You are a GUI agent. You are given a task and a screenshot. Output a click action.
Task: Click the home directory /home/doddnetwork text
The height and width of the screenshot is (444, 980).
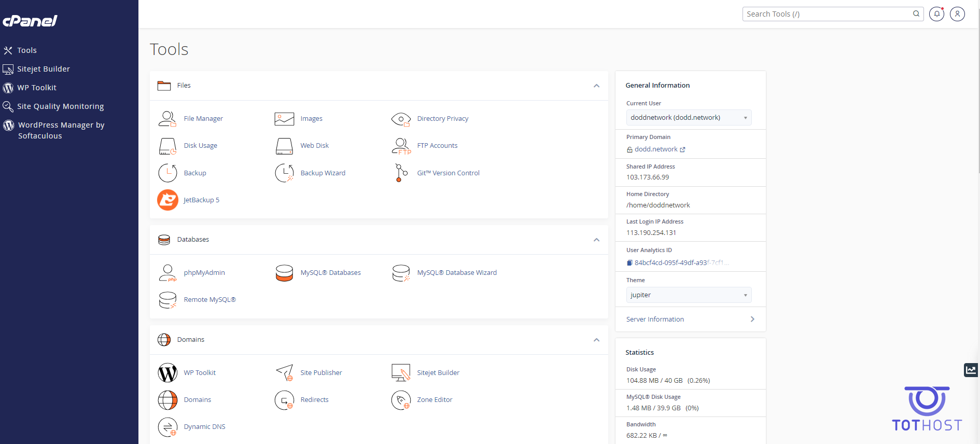pos(658,205)
